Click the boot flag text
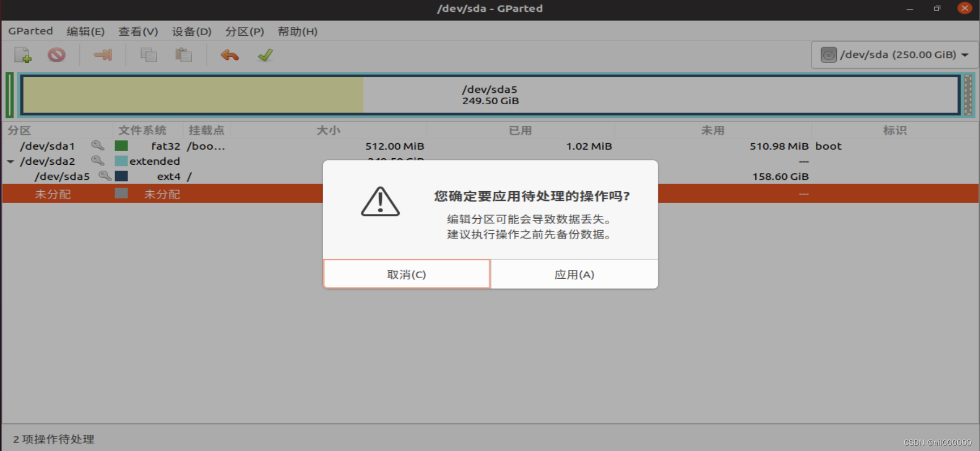The height and width of the screenshot is (451, 980). (x=828, y=146)
